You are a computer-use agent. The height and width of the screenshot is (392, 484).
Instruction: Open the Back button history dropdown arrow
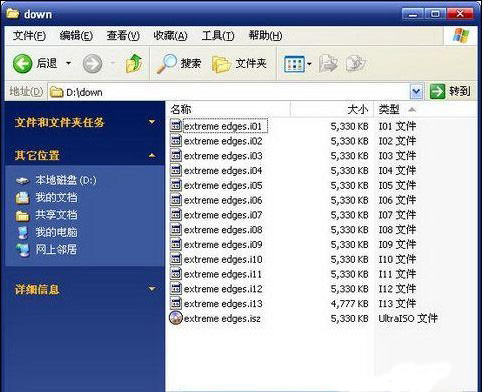[x=68, y=63]
